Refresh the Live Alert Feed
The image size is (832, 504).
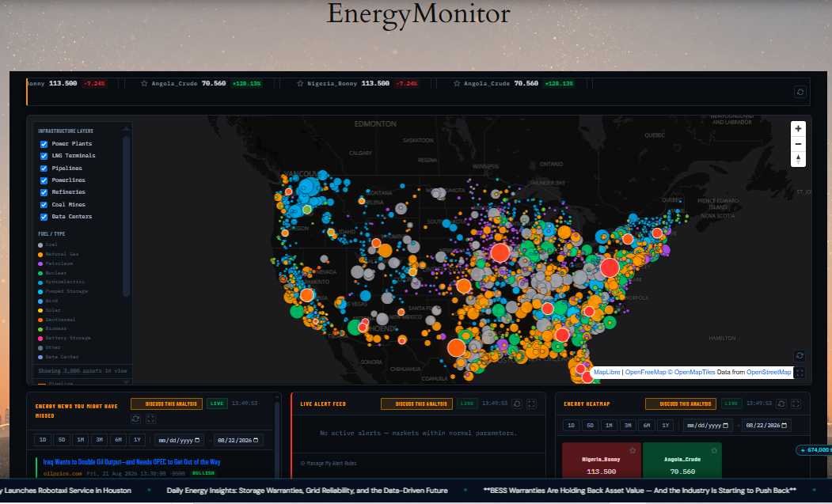click(517, 404)
